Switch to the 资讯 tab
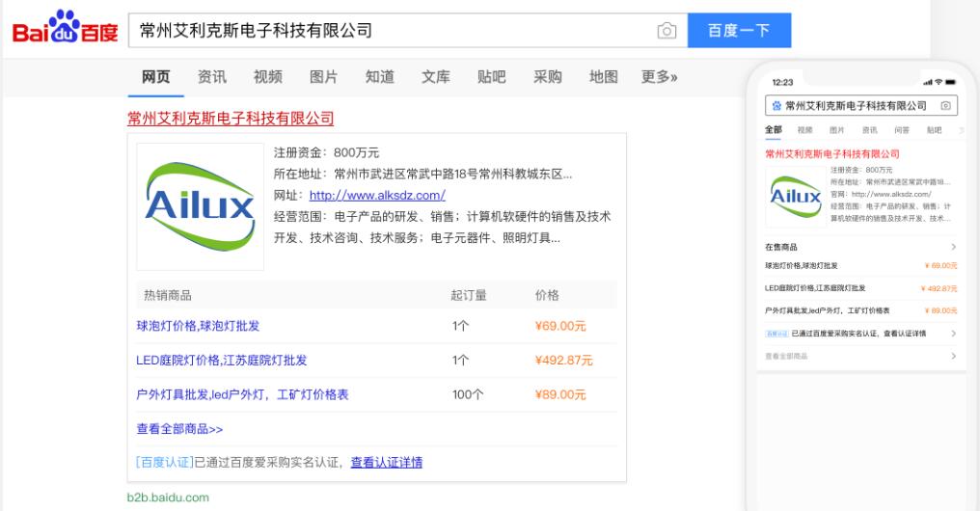Image resolution: width=980 pixels, height=511 pixels. (212, 77)
